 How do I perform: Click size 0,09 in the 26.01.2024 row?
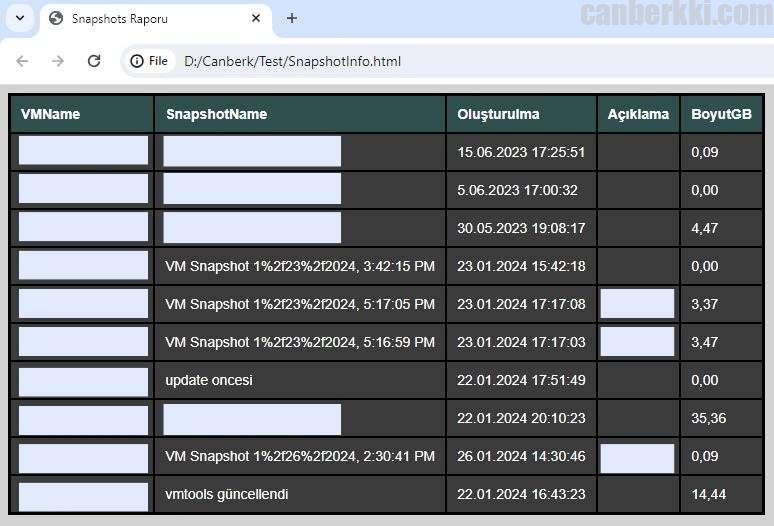click(x=704, y=456)
